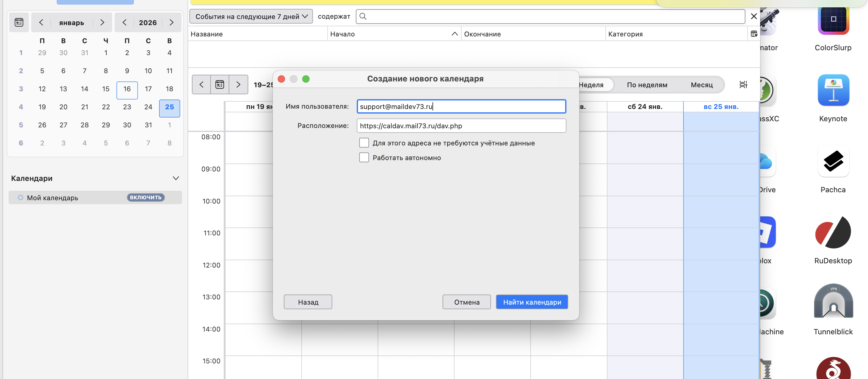Click the search magnifier icon
This screenshot has height=379, width=868.
click(363, 16)
